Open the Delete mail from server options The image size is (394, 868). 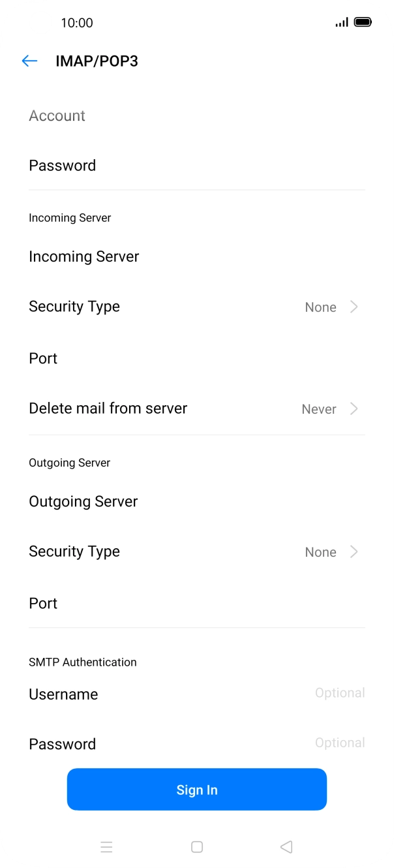point(197,409)
